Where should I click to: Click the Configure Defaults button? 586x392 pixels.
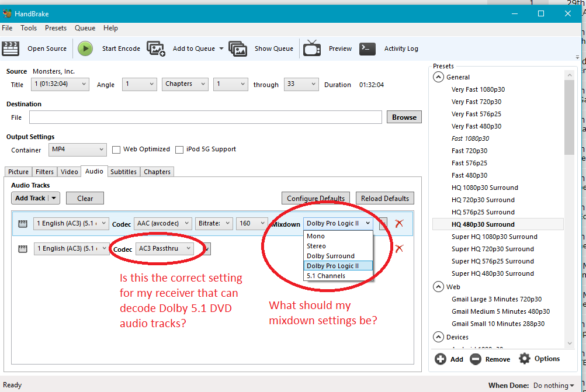pos(316,199)
